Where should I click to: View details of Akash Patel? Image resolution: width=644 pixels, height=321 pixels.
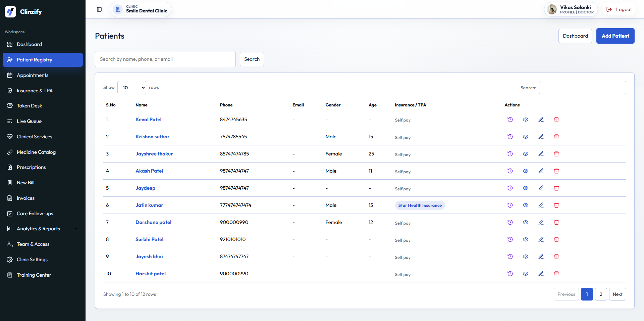coord(525,171)
